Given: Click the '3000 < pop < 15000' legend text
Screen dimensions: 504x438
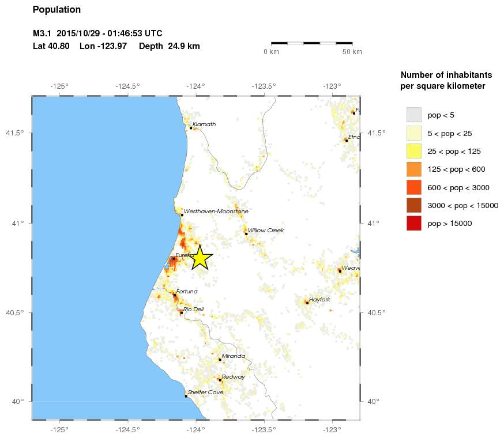Looking at the screenshot, I should [x=463, y=206].
